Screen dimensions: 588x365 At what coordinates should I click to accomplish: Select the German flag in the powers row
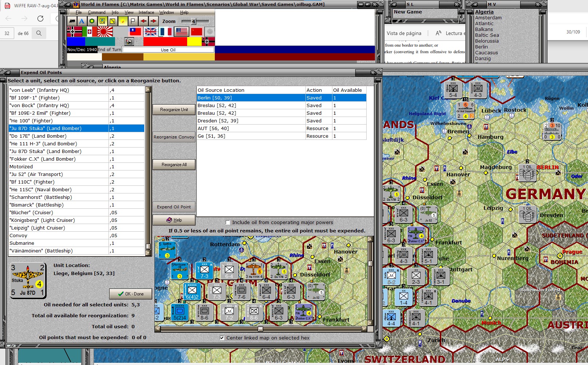pos(74,32)
